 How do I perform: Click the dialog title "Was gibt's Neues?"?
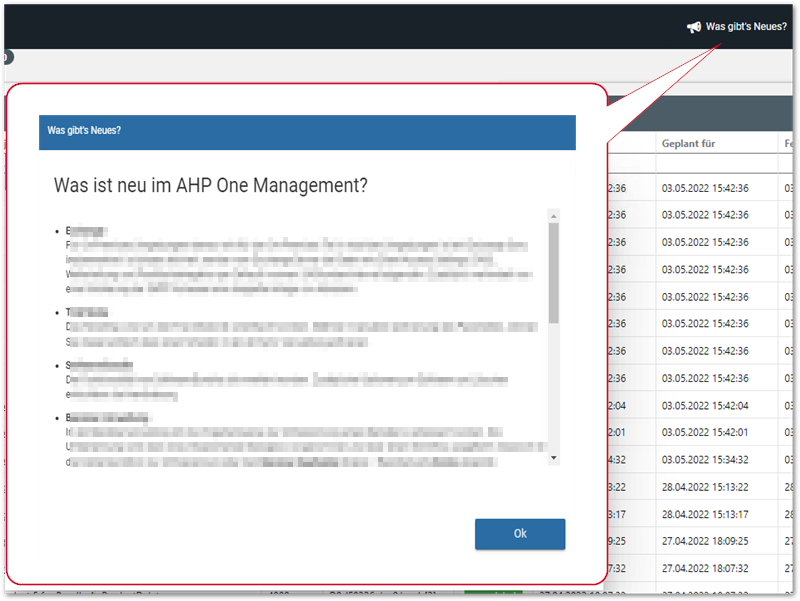point(84,131)
